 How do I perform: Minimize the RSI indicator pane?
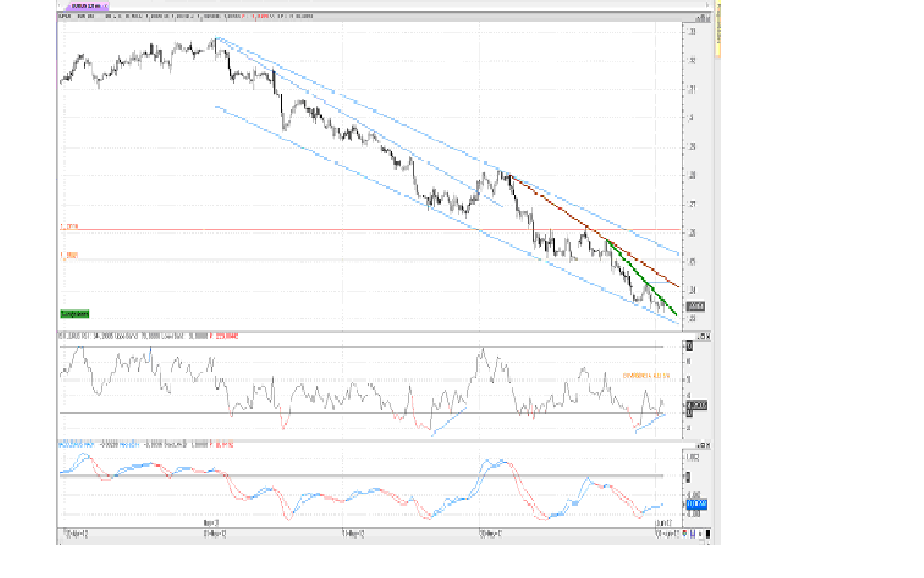point(697,336)
